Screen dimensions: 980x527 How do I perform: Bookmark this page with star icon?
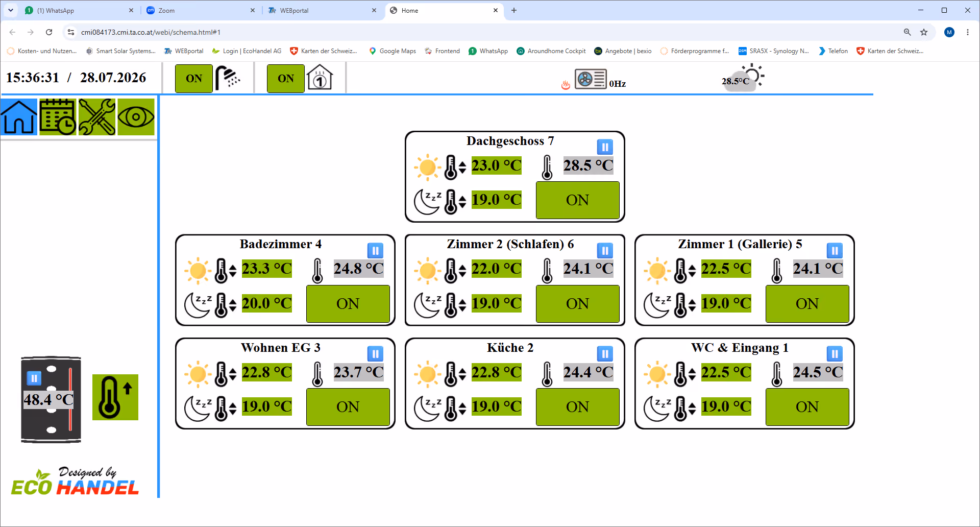point(924,32)
